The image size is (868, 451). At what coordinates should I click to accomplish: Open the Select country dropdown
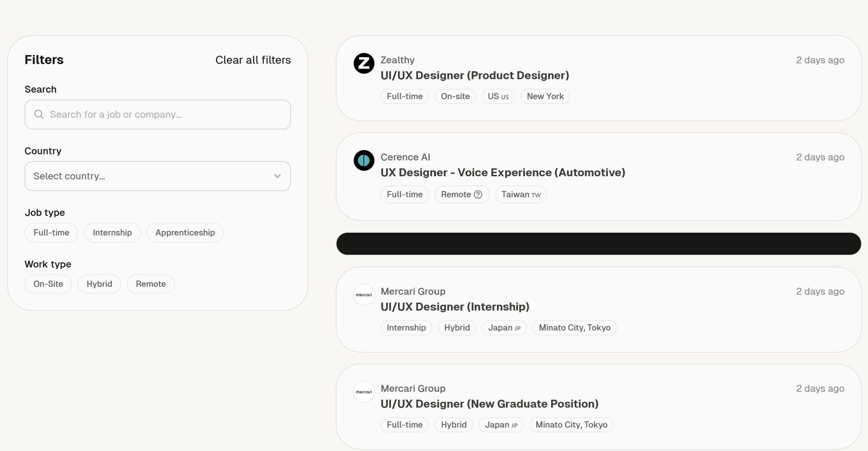pyautogui.click(x=149, y=176)
